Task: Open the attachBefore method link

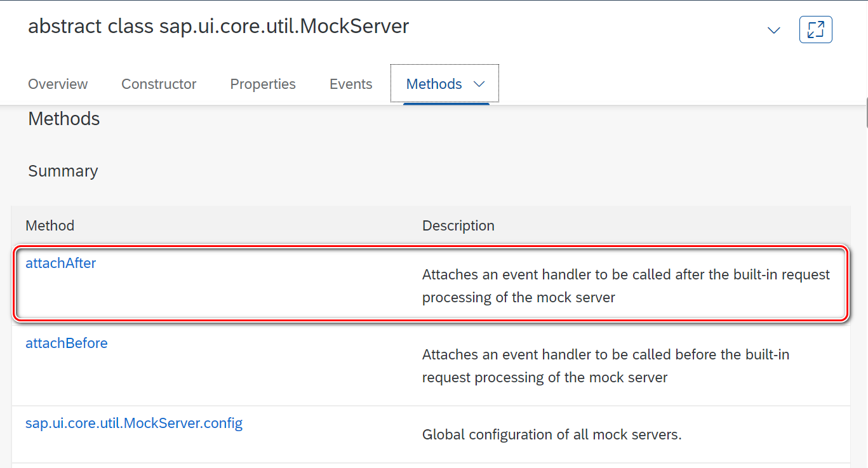Action: pyautogui.click(x=67, y=343)
